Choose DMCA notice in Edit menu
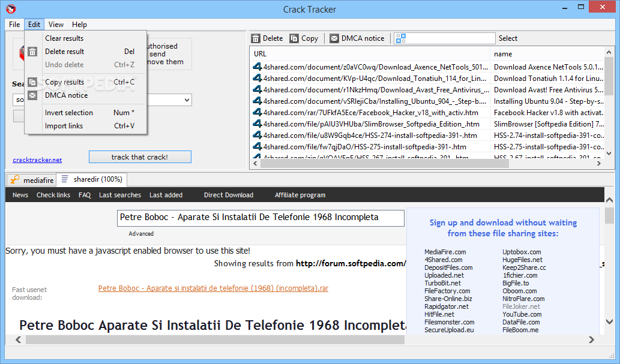620x364 pixels. pos(85,95)
